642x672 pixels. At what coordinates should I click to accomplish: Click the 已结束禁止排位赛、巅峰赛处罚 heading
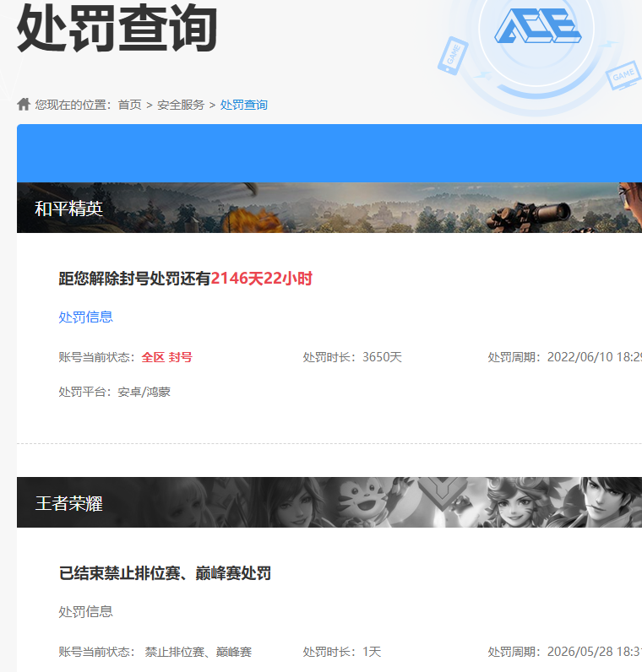point(165,573)
